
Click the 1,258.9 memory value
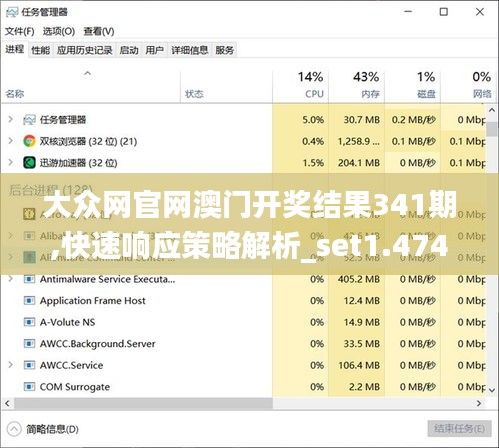tap(359, 141)
